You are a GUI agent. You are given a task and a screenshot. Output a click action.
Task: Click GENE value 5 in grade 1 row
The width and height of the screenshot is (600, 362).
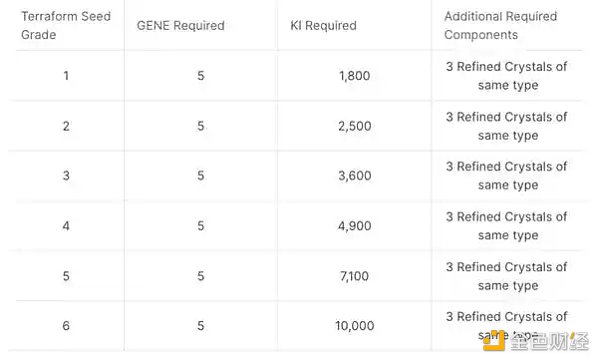coord(201,76)
